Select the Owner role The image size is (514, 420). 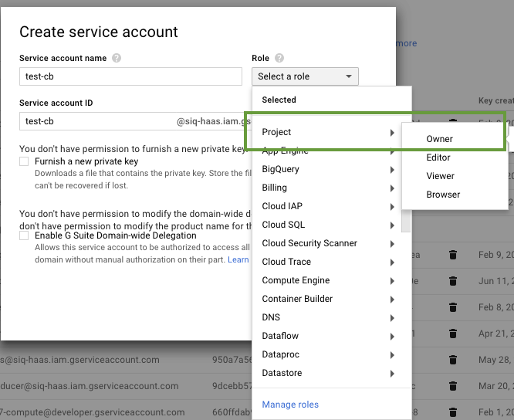click(x=440, y=139)
